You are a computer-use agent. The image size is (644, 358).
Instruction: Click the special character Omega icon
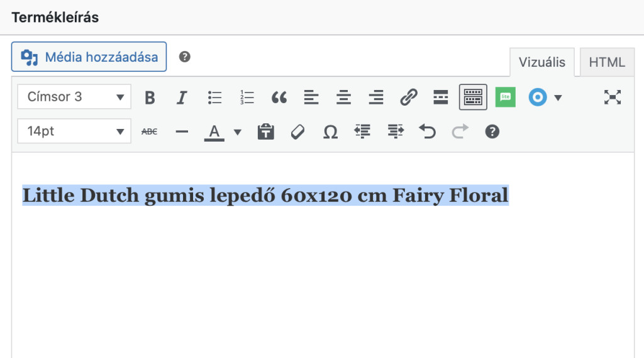click(x=330, y=131)
